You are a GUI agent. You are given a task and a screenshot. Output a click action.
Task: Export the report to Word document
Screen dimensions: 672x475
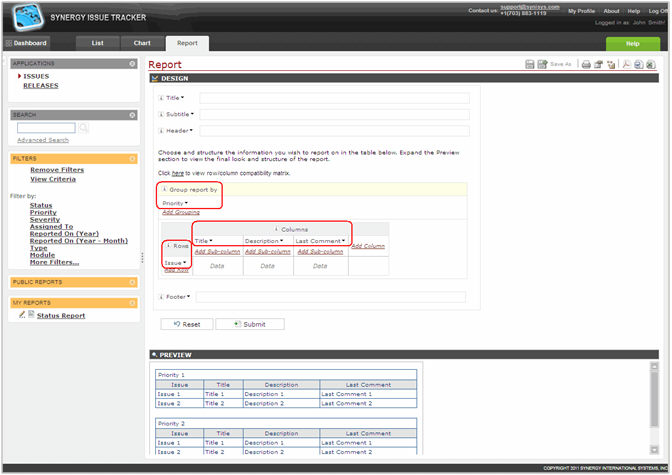pos(639,64)
